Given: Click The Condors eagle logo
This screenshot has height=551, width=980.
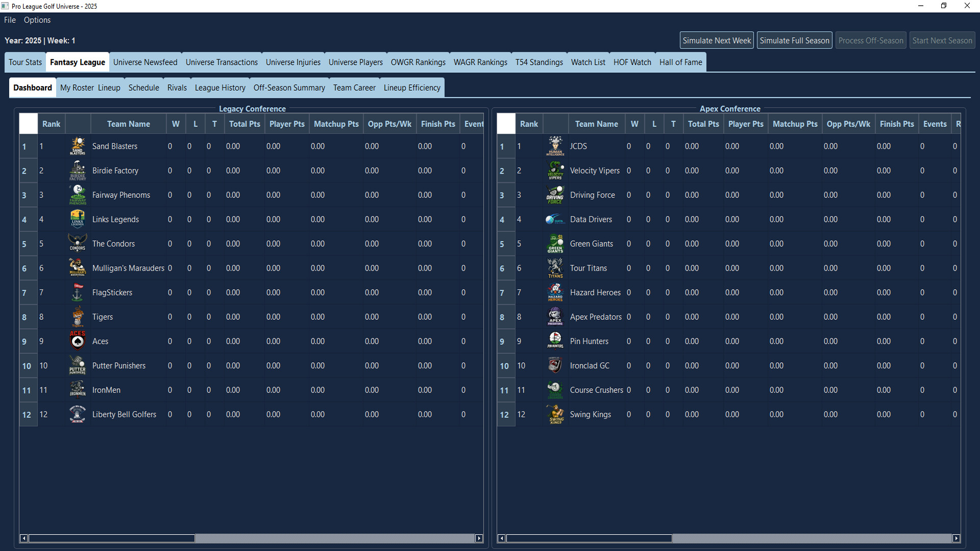Looking at the screenshot, I should (78, 243).
